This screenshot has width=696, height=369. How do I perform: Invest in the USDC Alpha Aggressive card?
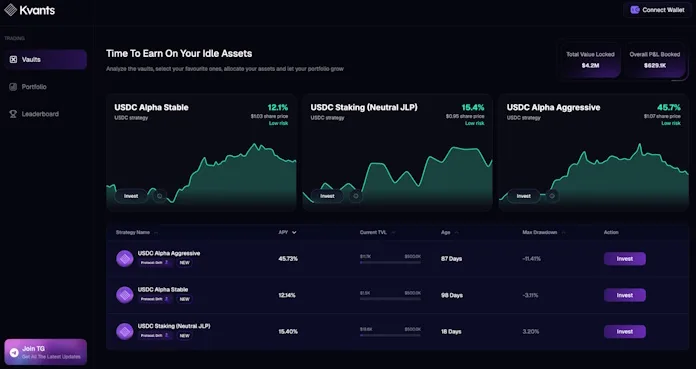tap(524, 196)
